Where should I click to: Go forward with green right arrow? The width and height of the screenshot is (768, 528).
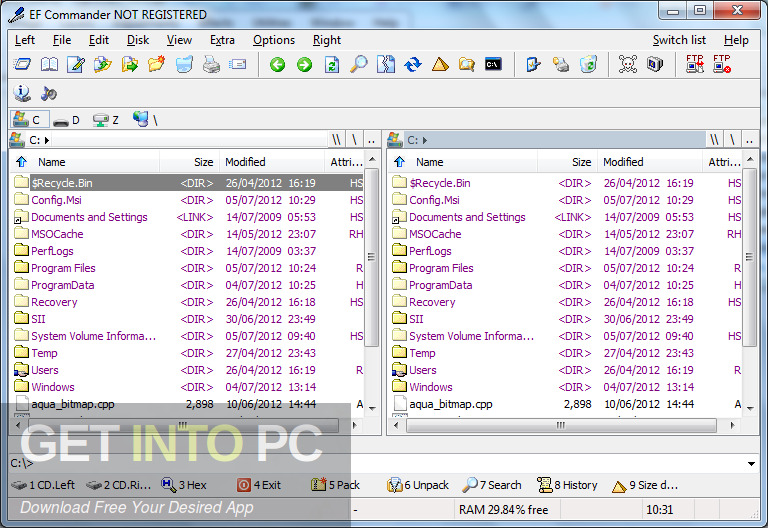click(x=304, y=64)
